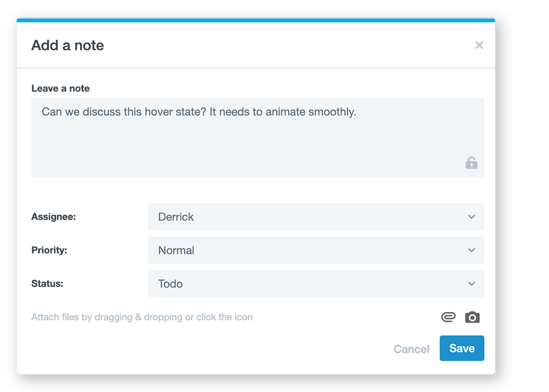Click the paperclip attach file icon
This screenshot has width=549, height=392.
[448, 317]
